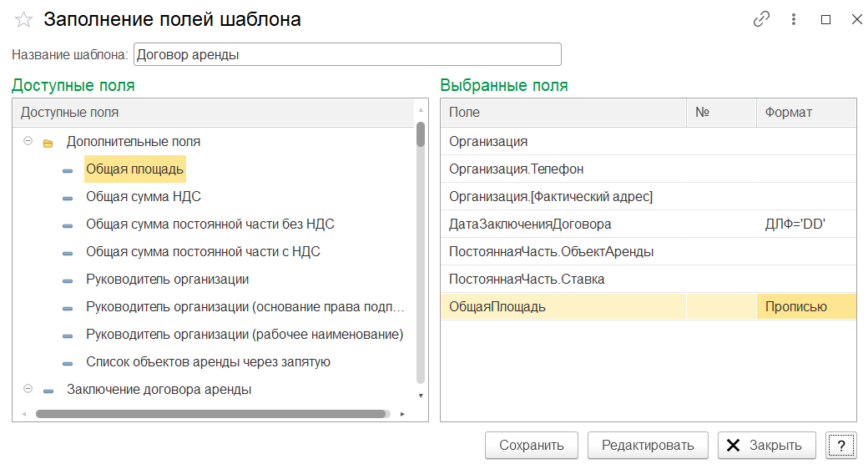Click the Формат column header
Image resolution: width=868 pixels, height=469 pixels.
[788, 112]
